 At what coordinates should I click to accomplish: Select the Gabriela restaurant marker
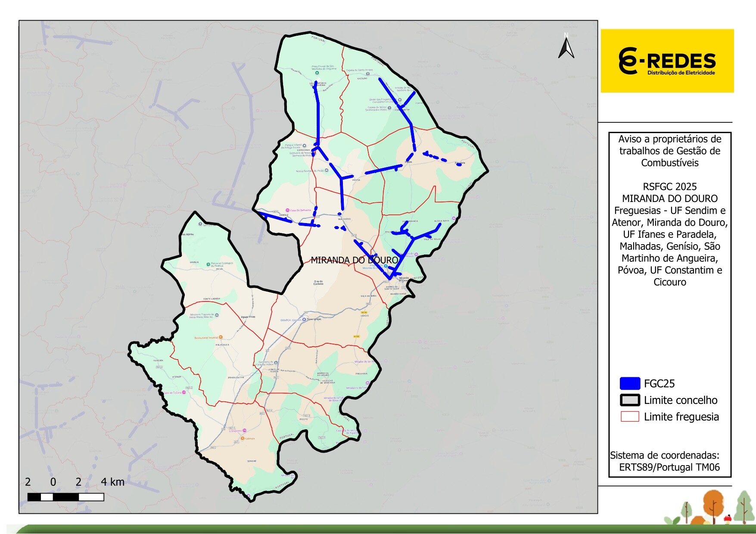[x=242, y=438]
